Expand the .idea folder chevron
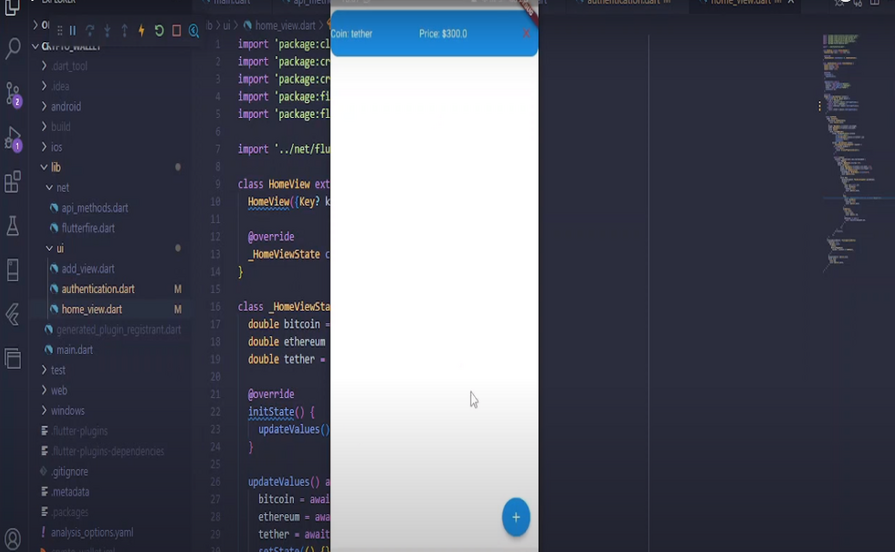 [44, 86]
